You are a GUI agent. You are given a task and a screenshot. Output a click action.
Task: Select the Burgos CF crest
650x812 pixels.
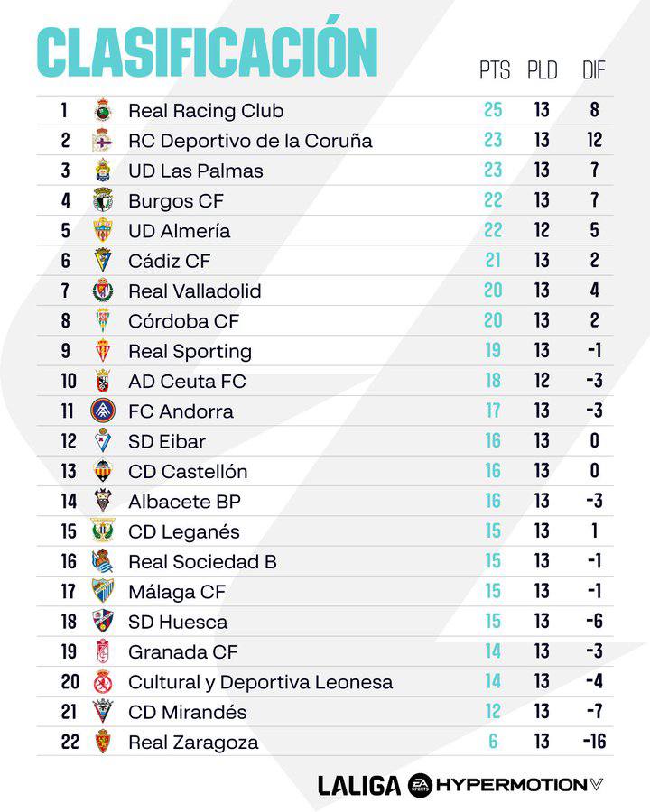pos(103,200)
